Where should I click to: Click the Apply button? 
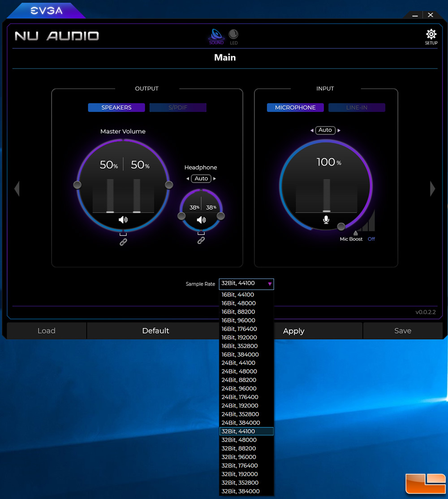coord(294,331)
